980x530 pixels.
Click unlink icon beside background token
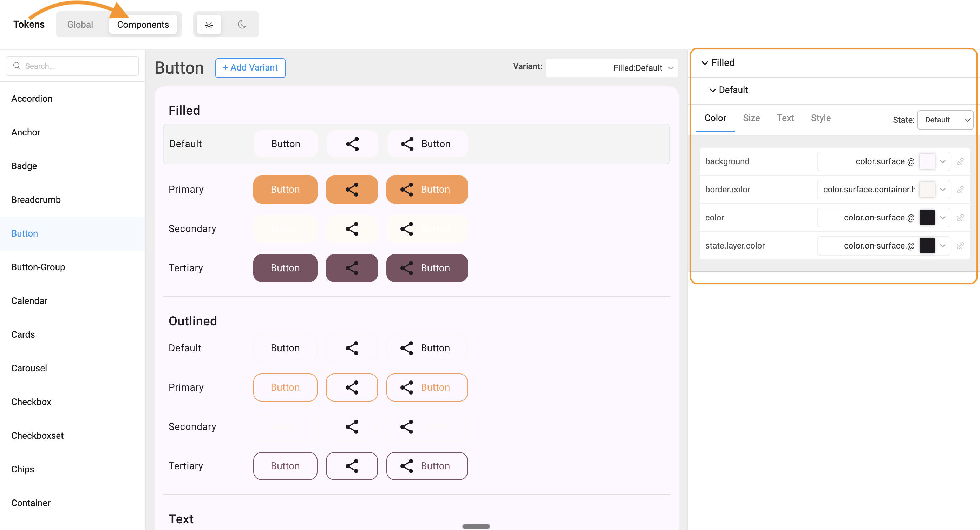coord(960,161)
